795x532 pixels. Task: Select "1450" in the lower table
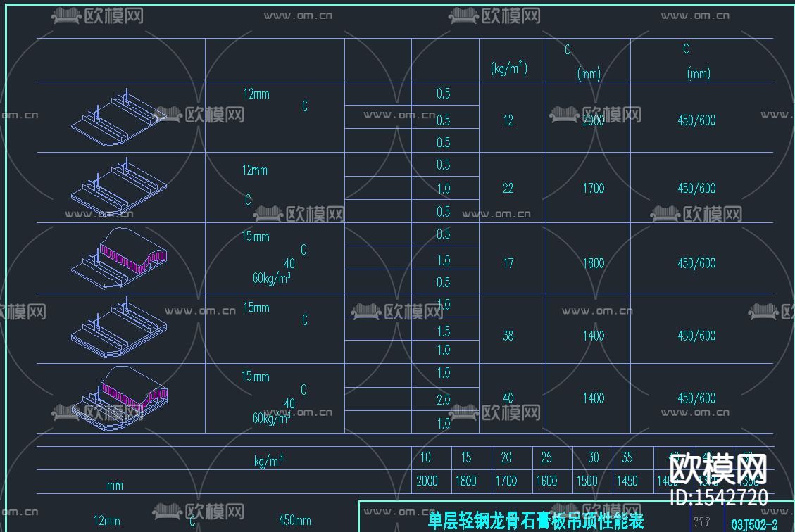tap(627, 481)
